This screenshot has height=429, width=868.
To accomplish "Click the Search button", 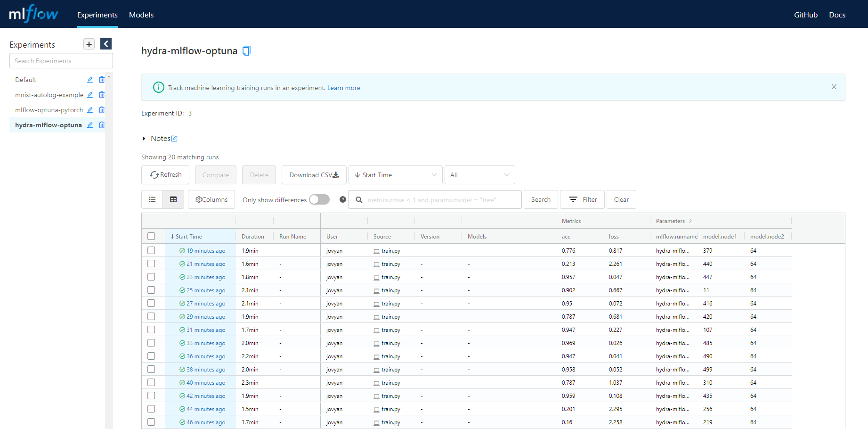I will [541, 199].
